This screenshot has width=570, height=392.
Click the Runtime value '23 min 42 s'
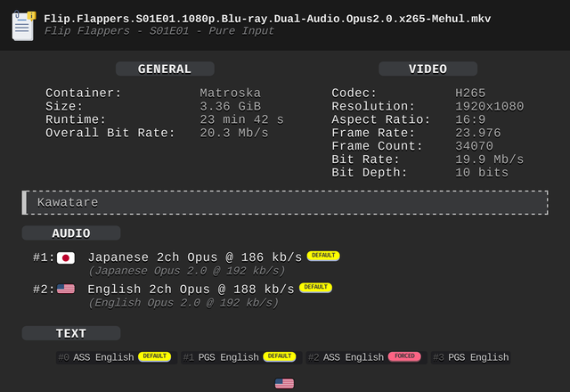241,119
